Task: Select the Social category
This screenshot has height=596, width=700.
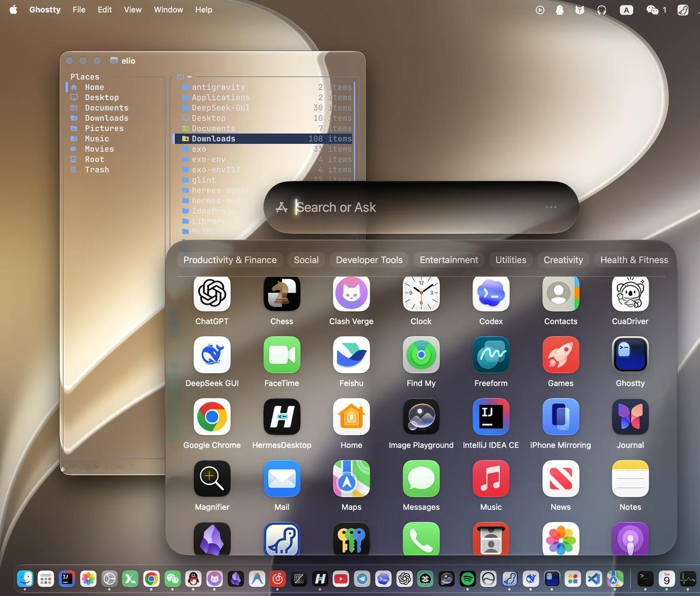Action: pos(306,260)
